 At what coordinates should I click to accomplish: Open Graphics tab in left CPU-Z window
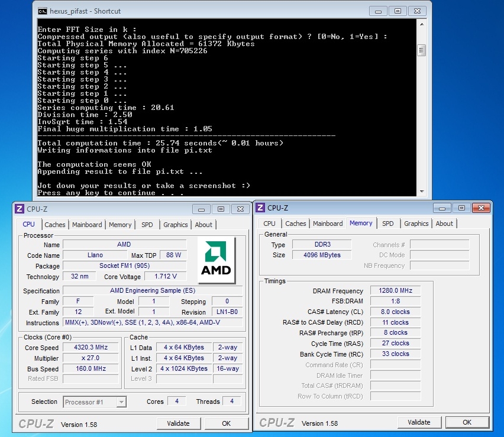click(176, 225)
